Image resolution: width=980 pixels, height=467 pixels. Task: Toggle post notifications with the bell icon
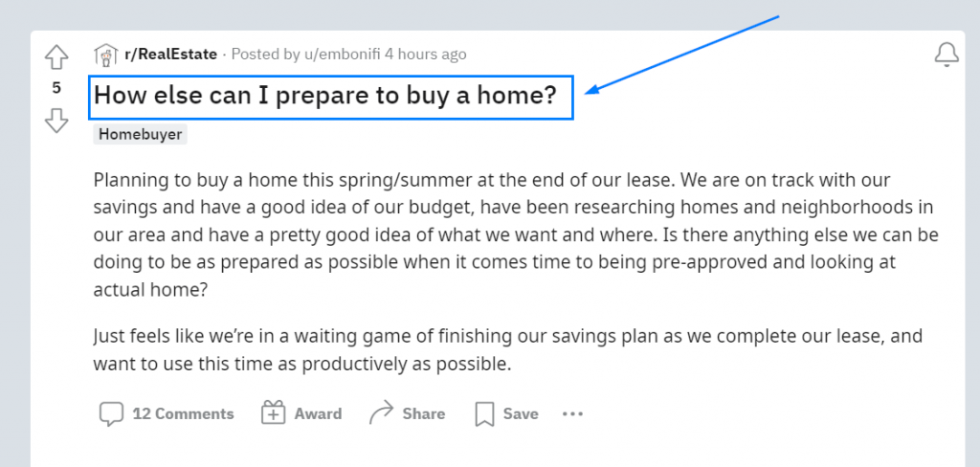click(947, 55)
